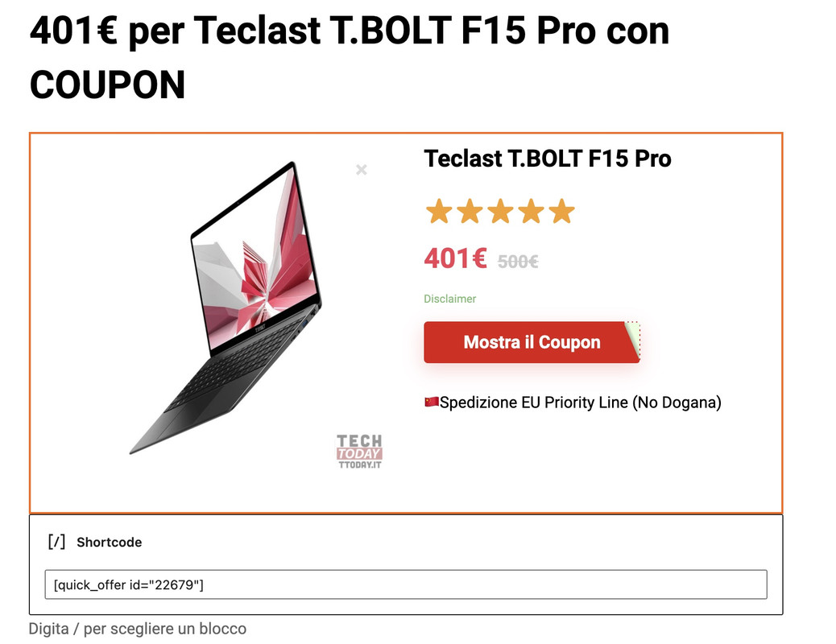The width and height of the screenshot is (836, 644).
Task: Click the Tech Today watermark logo
Action: (359, 451)
